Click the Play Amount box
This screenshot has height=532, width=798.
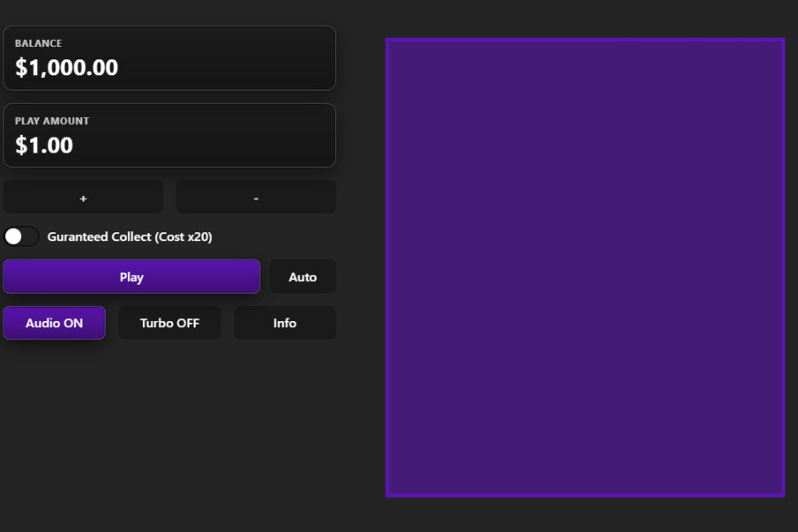[169, 136]
